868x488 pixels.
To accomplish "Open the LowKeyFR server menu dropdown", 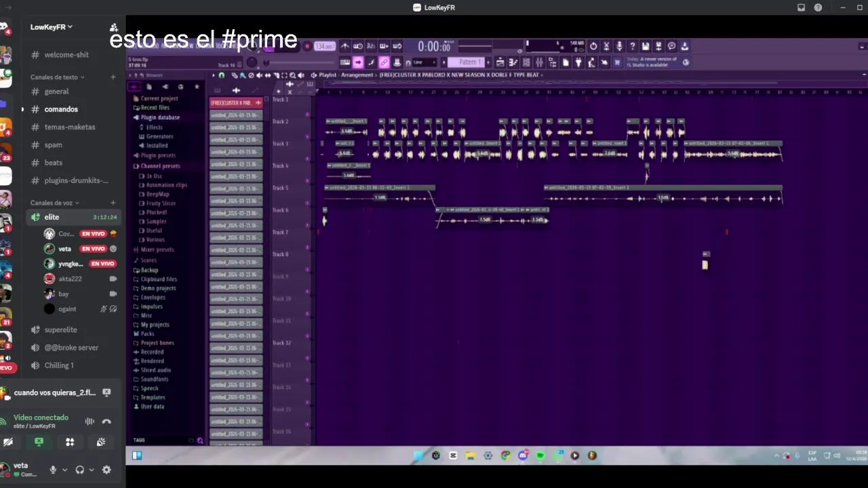I will tap(52, 27).
